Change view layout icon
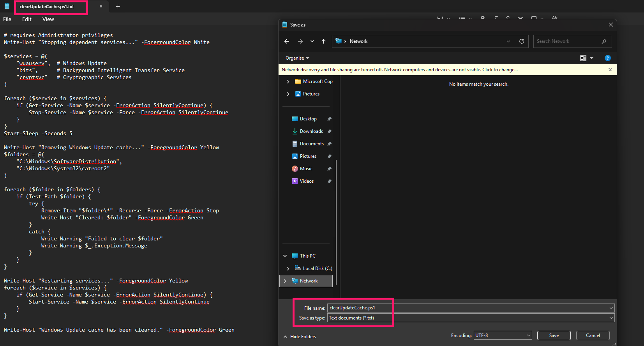The width and height of the screenshot is (644, 346). tap(583, 58)
